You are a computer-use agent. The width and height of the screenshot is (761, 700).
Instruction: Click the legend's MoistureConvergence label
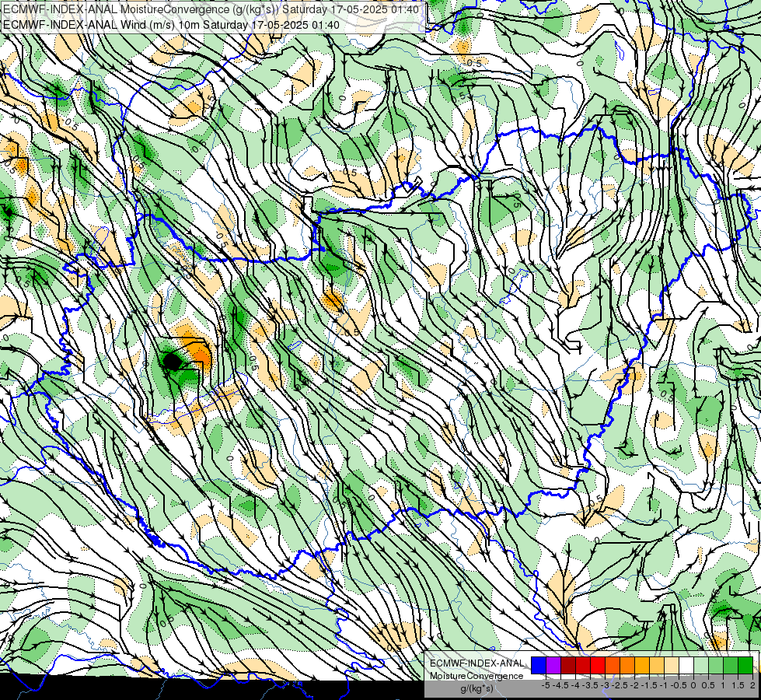(476, 676)
